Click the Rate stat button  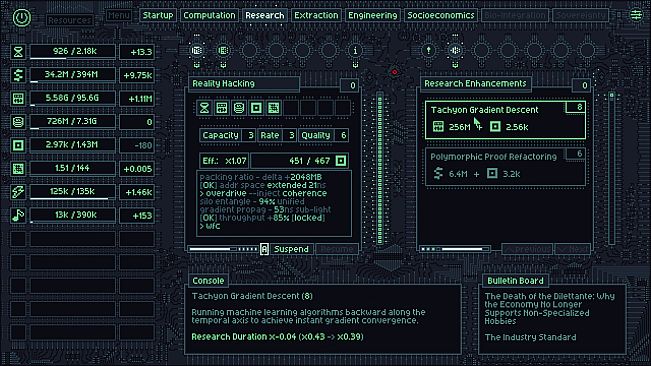click(277, 135)
